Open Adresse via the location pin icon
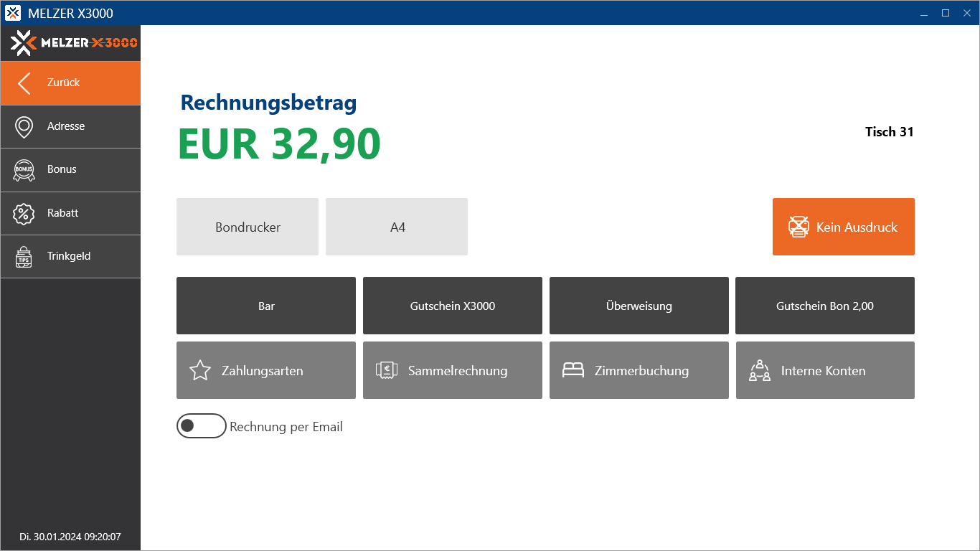980x551 pixels. [24, 127]
